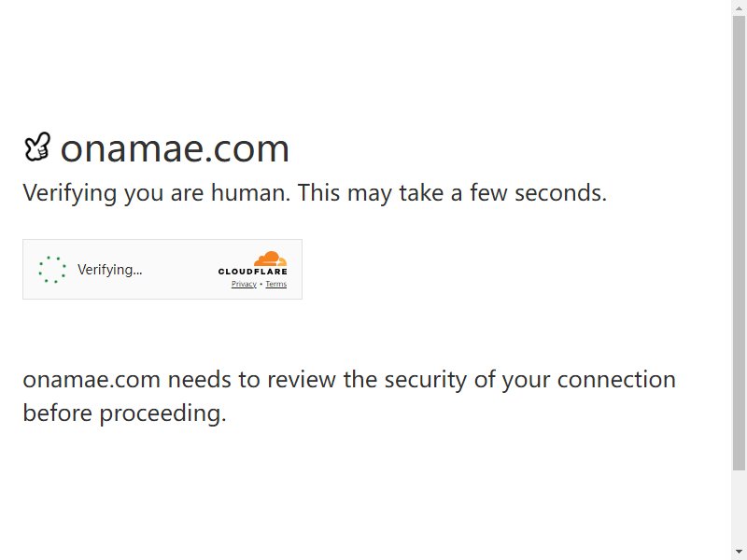Click the vertical scrollbar thumb
Image resolution: width=747 pixels, height=560 pixels.
739,243
